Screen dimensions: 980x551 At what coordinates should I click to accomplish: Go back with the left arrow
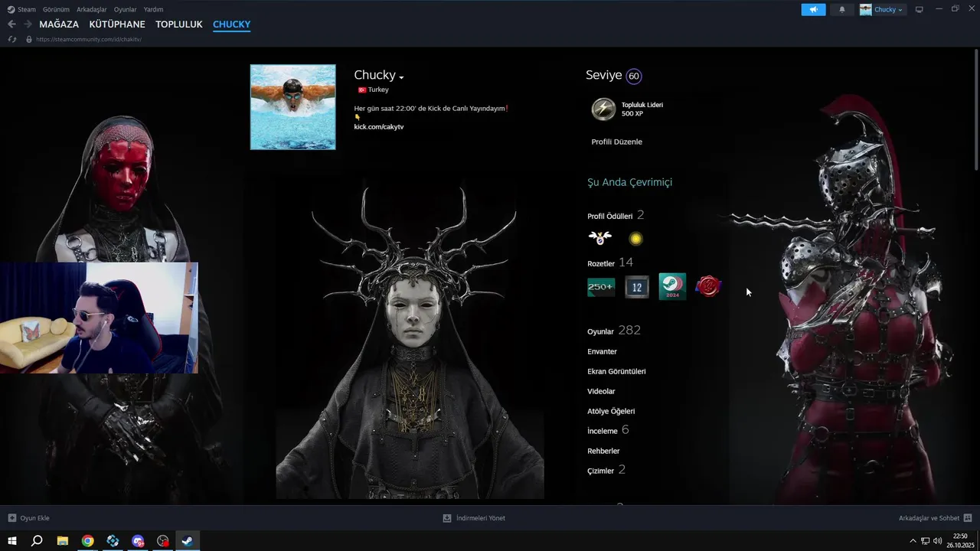[x=11, y=24]
